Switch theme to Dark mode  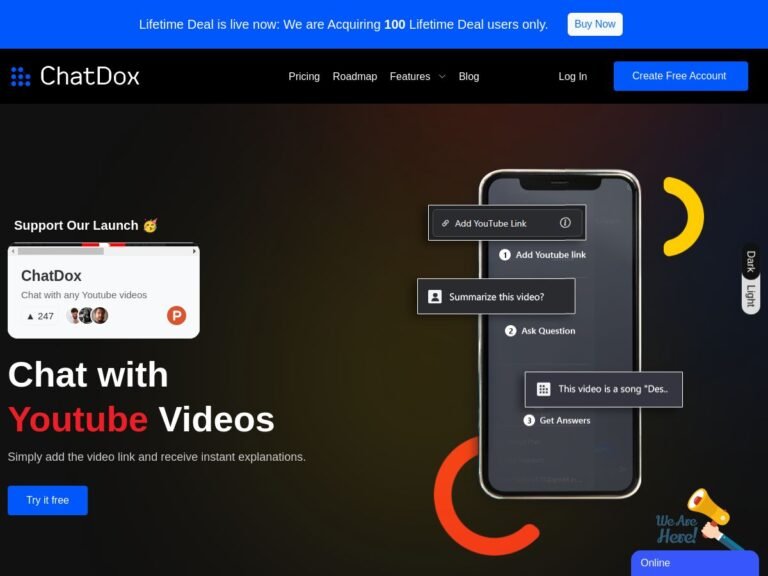(x=750, y=262)
